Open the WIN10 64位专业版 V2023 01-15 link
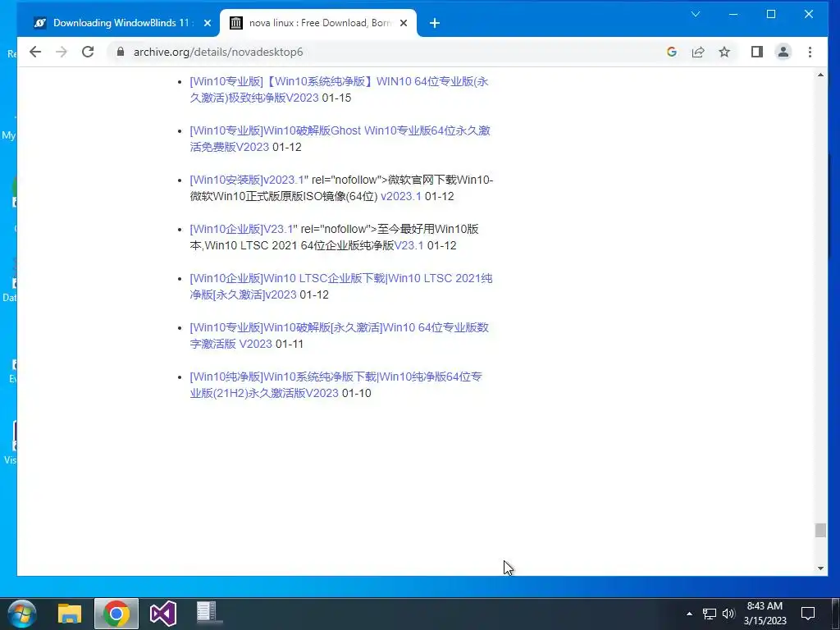This screenshot has height=630, width=840. click(x=339, y=89)
